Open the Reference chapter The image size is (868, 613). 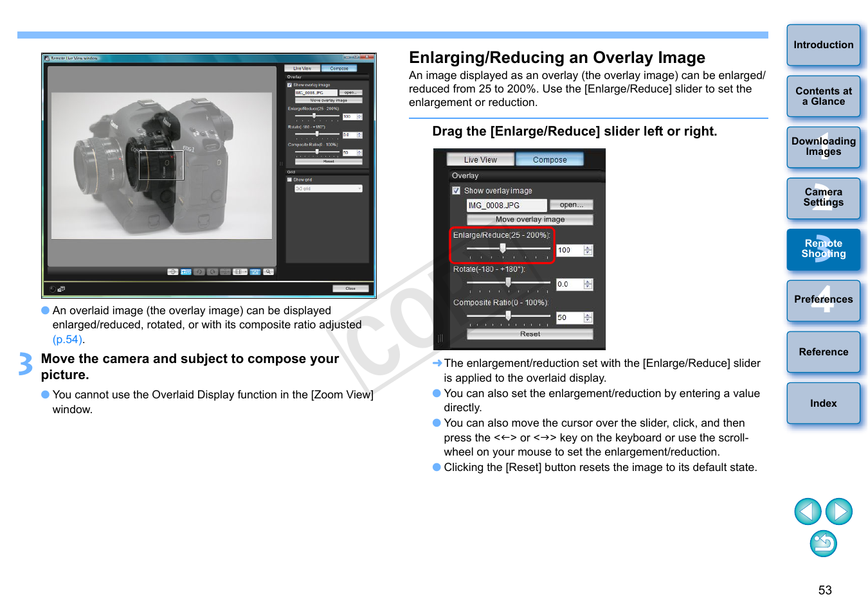coord(824,352)
